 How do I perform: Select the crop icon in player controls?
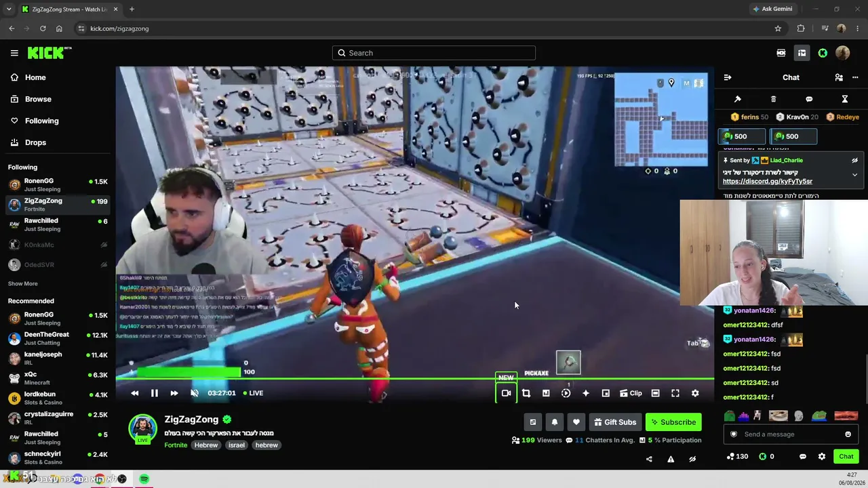point(526,393)
